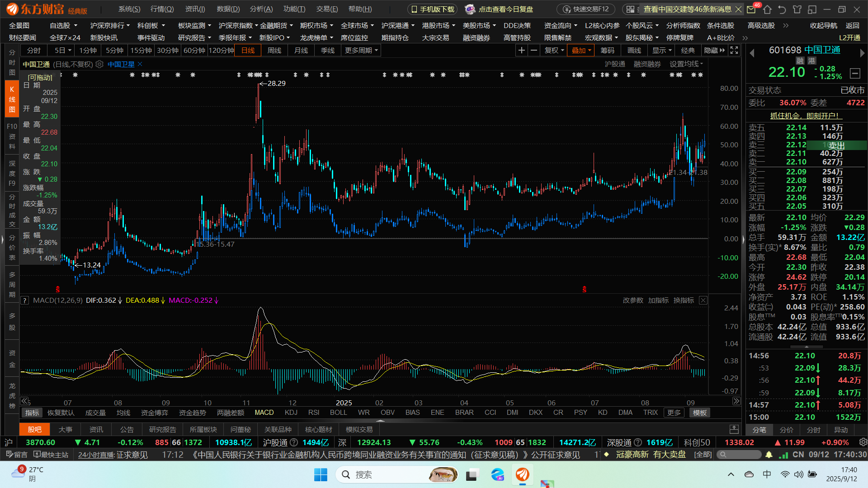Image resolution: width=868 pixels, height=488 pixels.
Task: Open bottom status bar settings gear
Action: tap(863, 442)
